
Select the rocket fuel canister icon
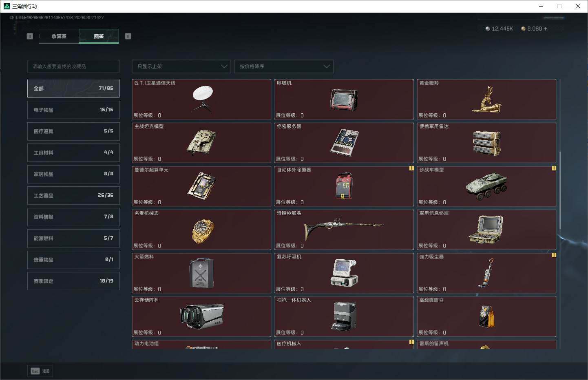[x=201, y=273]
